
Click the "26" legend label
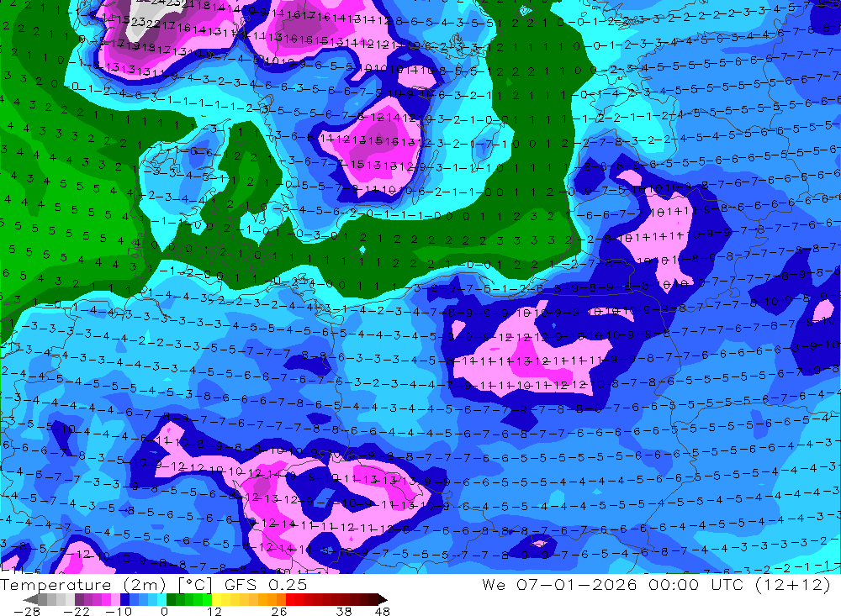click(279, 611)
